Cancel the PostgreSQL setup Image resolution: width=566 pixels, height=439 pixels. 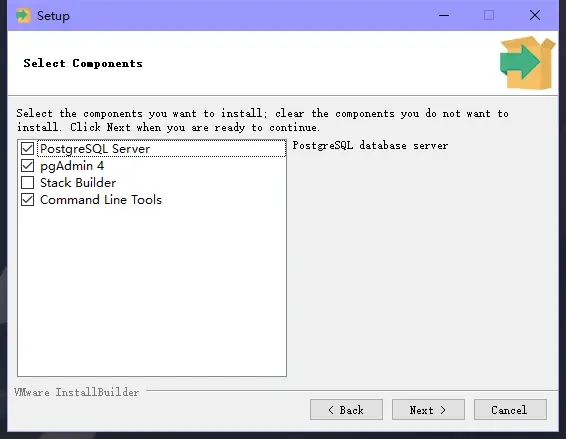tap(510, 410)
